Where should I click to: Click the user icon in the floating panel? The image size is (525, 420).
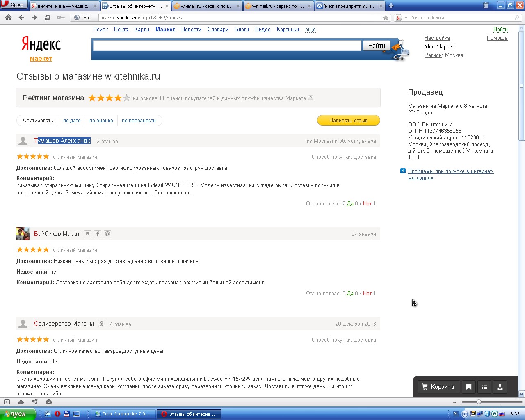pos(500,387)
